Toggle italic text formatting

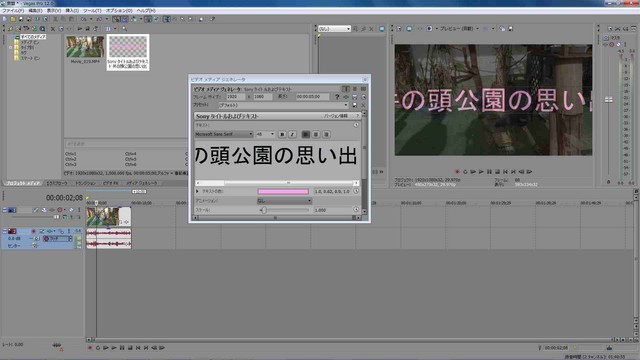point(292,134)
